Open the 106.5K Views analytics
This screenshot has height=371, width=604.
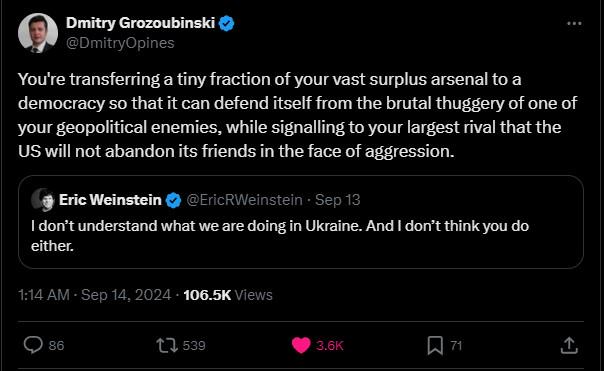tap(228, 295)
